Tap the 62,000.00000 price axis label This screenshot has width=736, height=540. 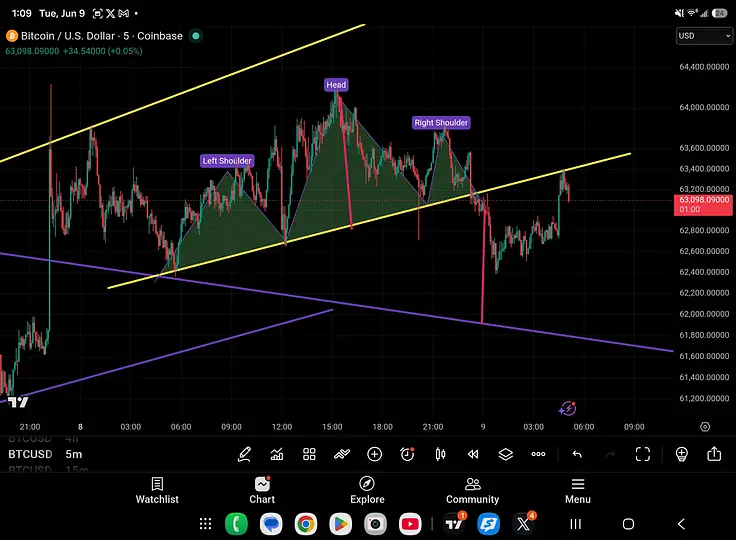pyautogui.click(x=704, y=314)
